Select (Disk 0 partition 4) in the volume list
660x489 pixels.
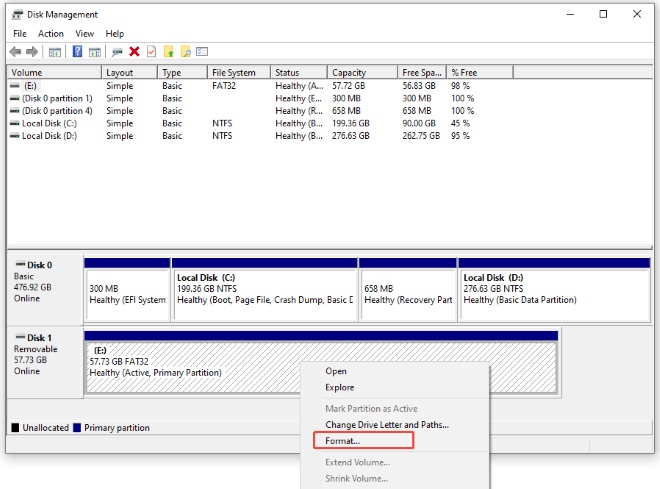[x=57, y=111]
